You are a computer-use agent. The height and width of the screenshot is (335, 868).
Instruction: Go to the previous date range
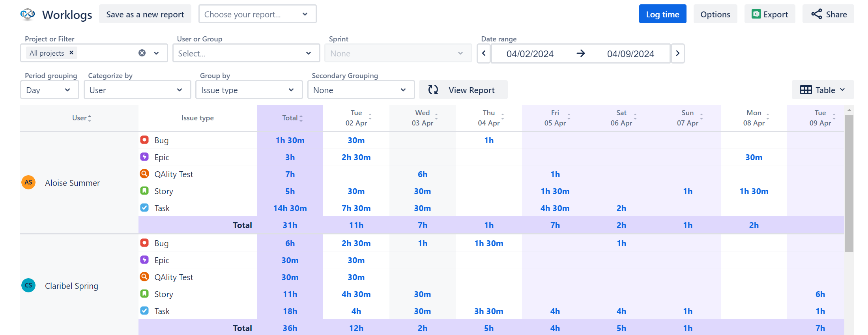click(x=484, y=53)
